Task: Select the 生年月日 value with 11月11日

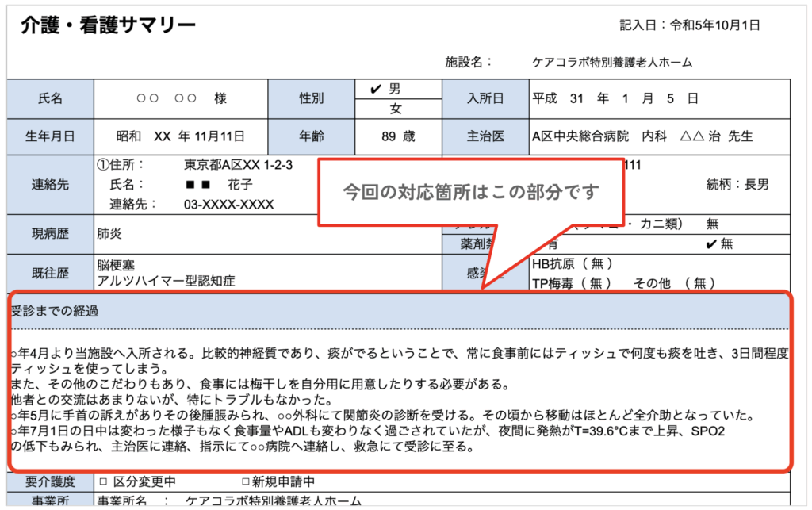Action: pyautogui.click(x=181, y=136)
